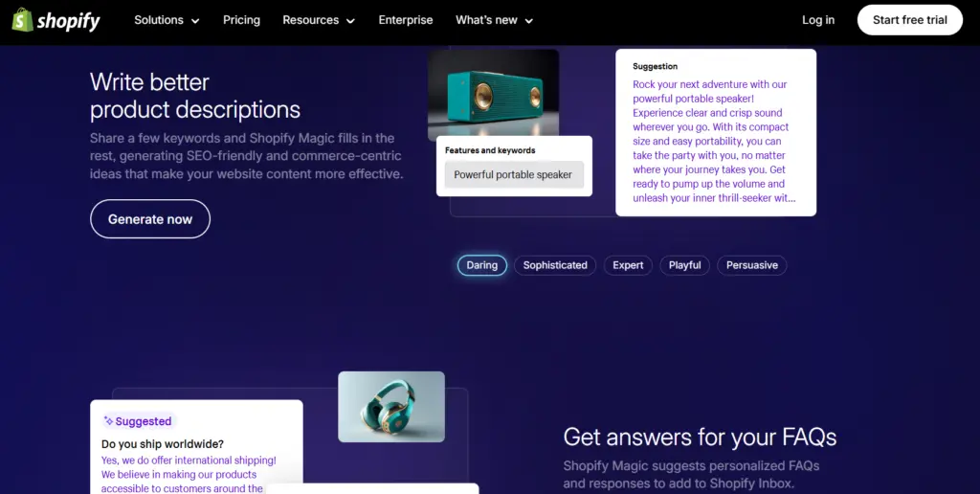
Task: Click the Shopify Magic suggests personalized FAQs paragraph
Action: (691, 475)
